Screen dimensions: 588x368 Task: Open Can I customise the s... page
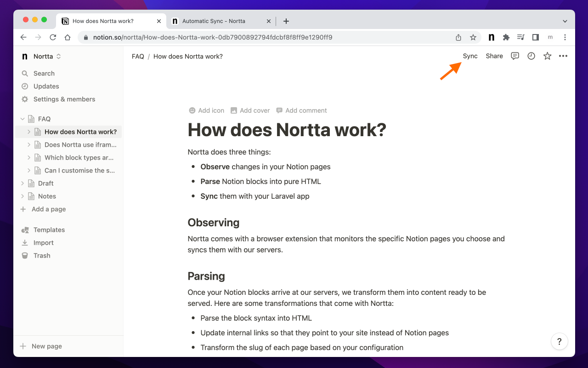coord(79,171)
